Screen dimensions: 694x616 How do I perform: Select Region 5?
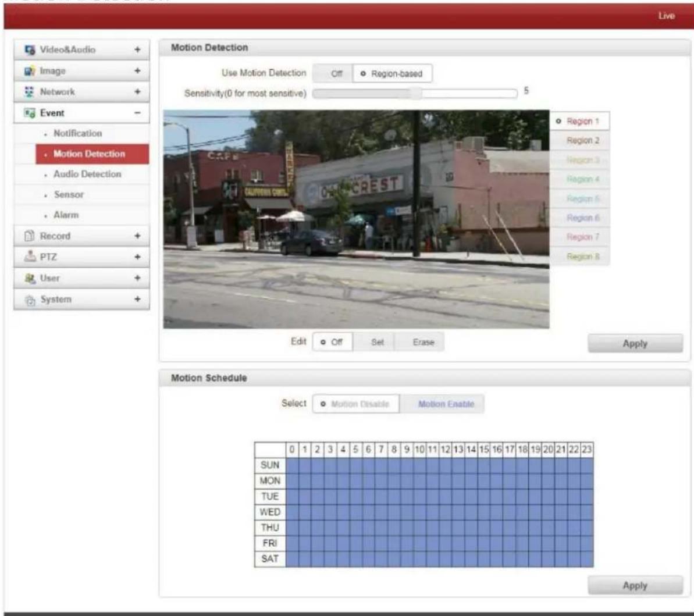[x=579, y=199]
